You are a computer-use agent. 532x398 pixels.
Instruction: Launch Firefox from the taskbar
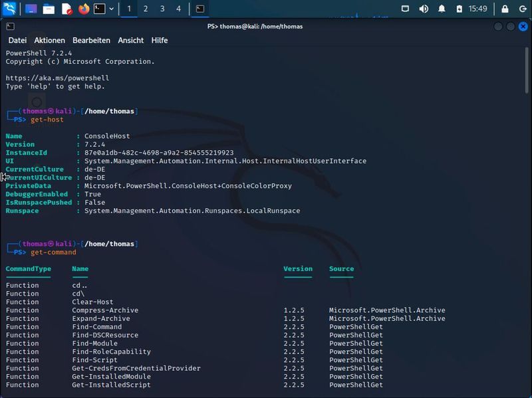84,9
